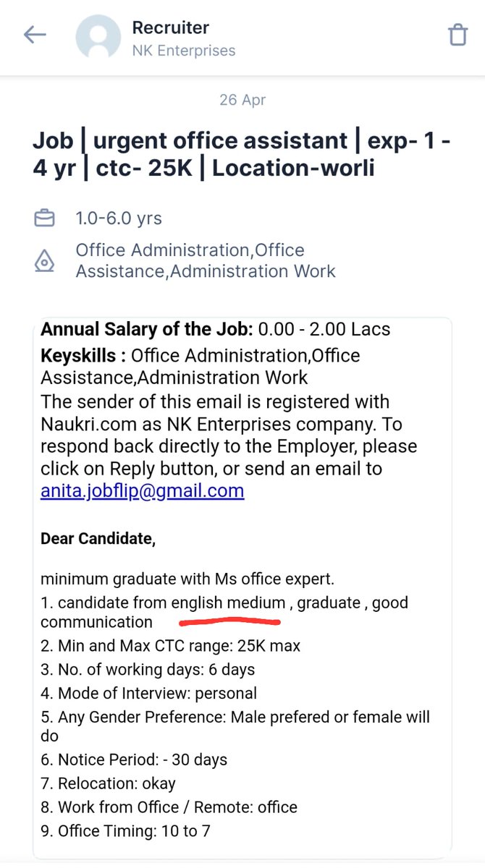485x868 pixels.
Task: Tap the 26 Apr date label
Action: (x=242, y=100)
